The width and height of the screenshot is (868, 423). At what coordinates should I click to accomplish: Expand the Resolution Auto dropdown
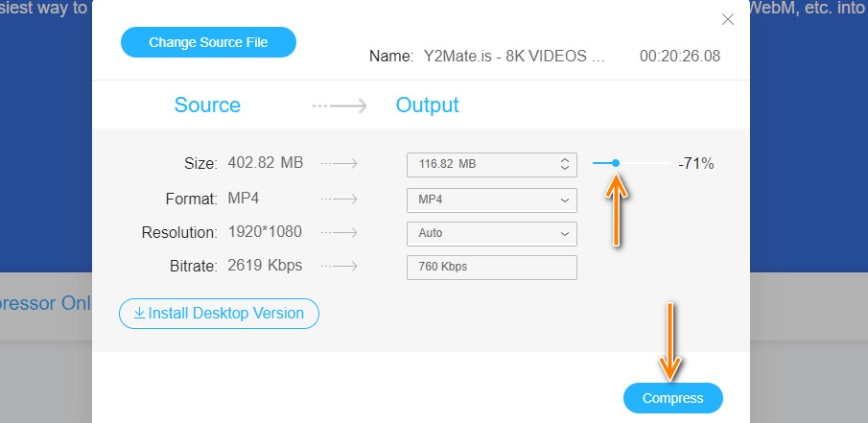491,233
